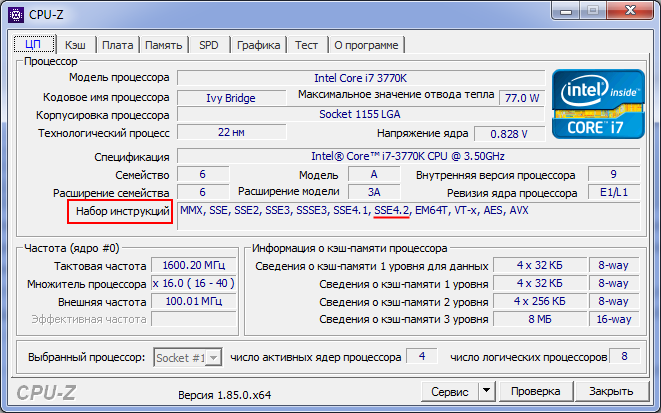This screenshot has height=413, width=661.
Task: Select the ЦП tab
Action: 33,44
